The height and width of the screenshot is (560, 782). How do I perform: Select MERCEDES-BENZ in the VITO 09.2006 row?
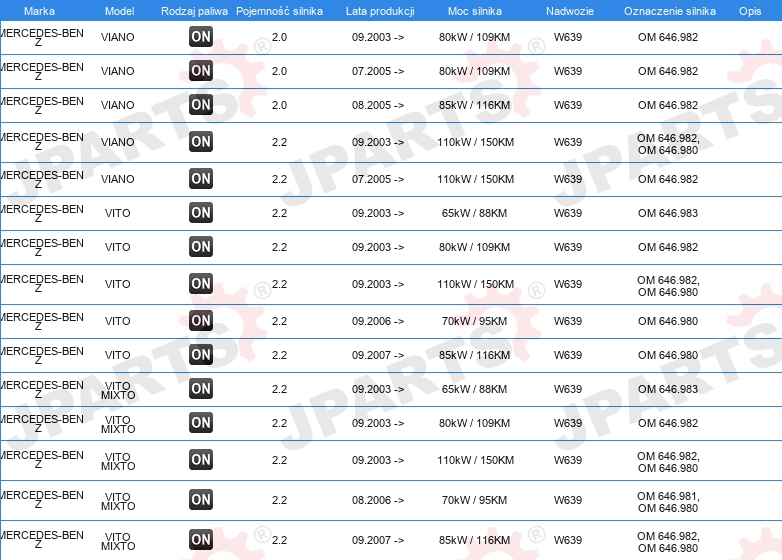tap(42, 322)
